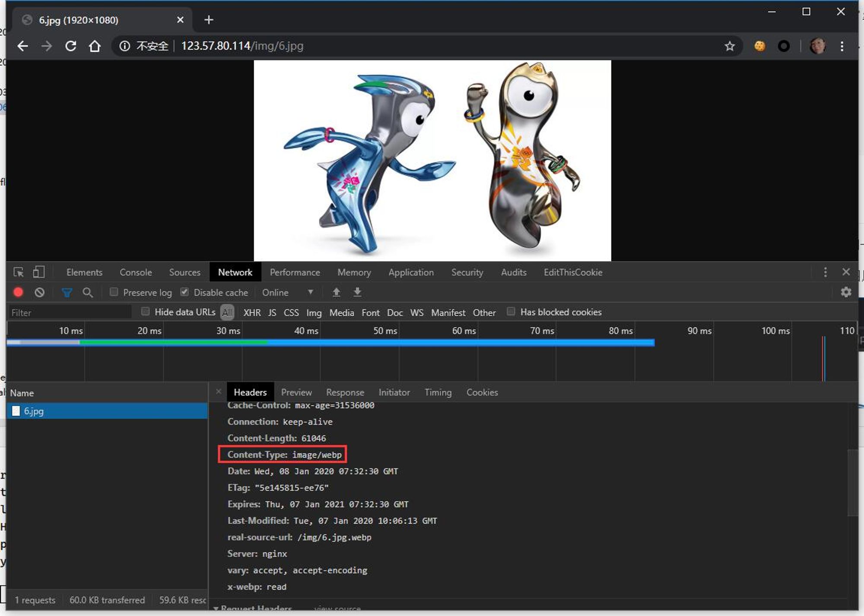Click the black circle extension icon
Image resolution: width=864 pixels, height=616 pixels.
pos(784,46)
